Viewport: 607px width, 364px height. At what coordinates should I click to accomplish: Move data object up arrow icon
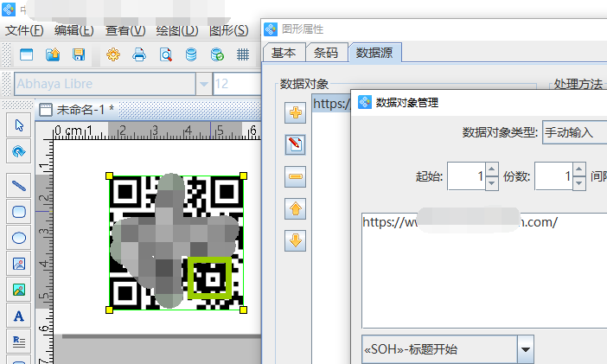coord(296,209)
